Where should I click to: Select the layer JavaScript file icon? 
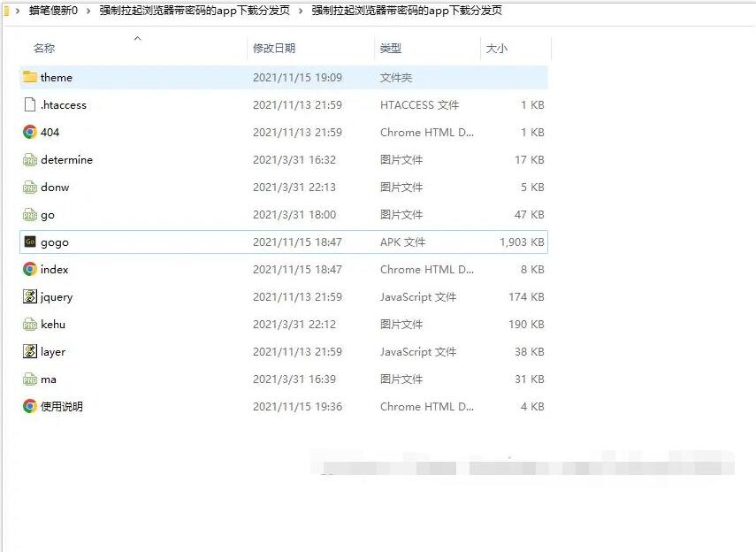(30, 352)
